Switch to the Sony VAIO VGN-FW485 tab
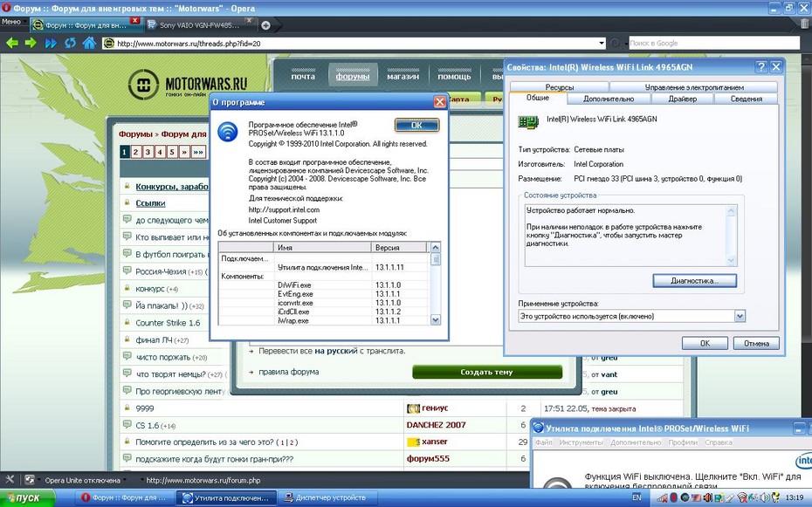Image resolution: width=812 pixels, height=507 pixels. (x=199, y=24)
